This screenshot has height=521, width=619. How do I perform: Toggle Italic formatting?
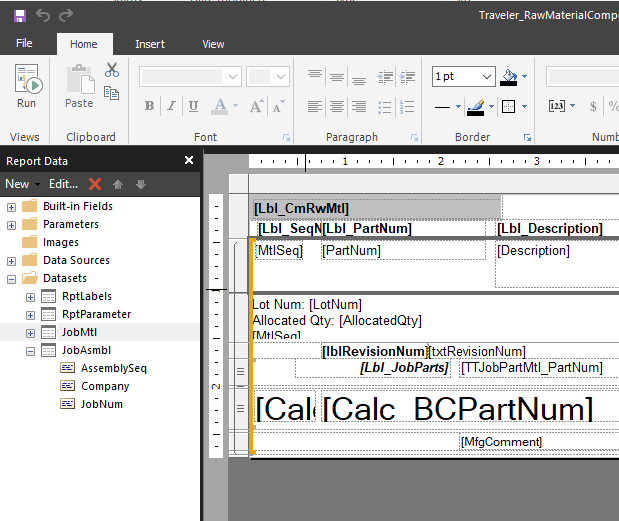click(171, 106)
